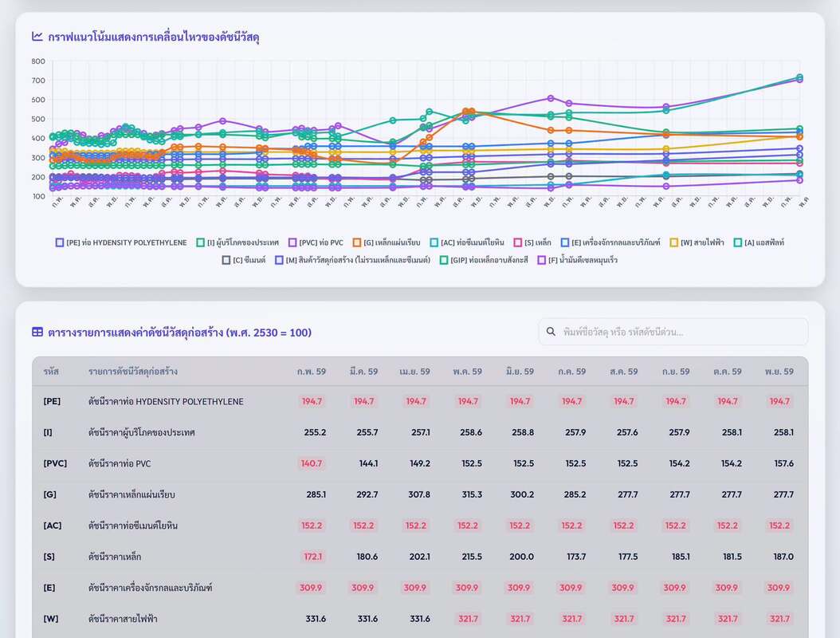Viewport: 840px width, 638px height.
Task: Toggle the [A] แอสฟัลท์ legend entry
Action: pos(759,243)
